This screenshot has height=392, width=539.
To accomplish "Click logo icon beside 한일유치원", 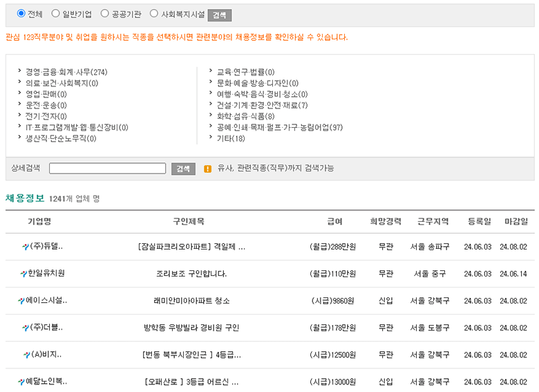I will coord(23,274).
